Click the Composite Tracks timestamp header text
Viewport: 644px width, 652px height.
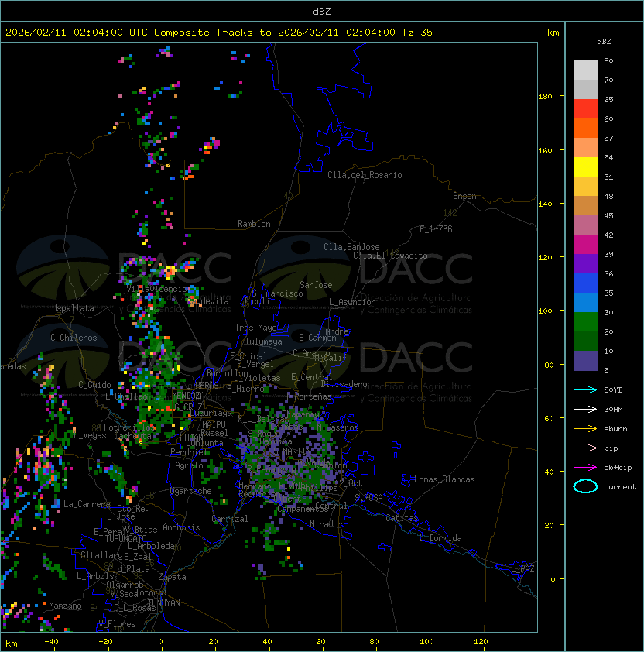(x=219, y=33)
